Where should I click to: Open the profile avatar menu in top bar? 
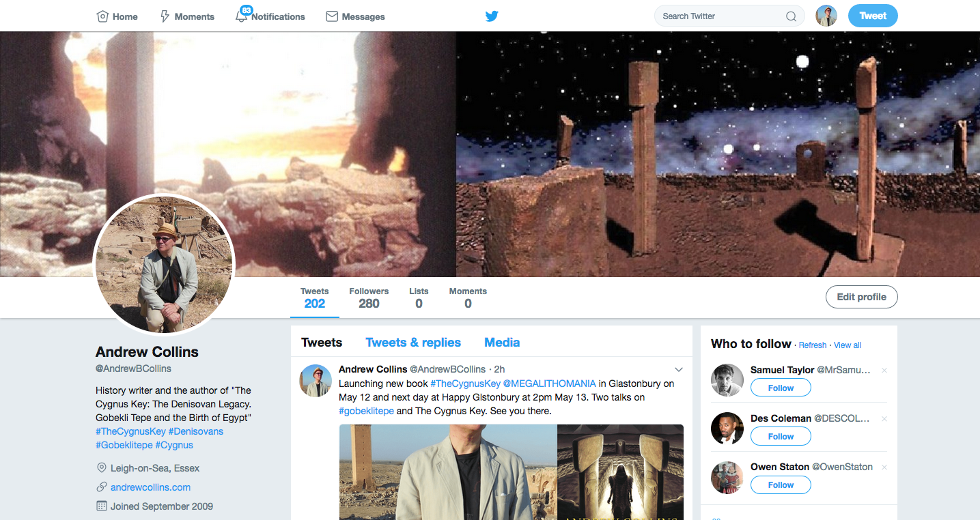[x=826, y=16]
